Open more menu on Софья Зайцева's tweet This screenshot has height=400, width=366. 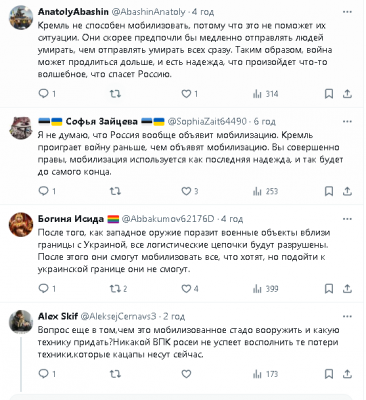click(347, 121)
